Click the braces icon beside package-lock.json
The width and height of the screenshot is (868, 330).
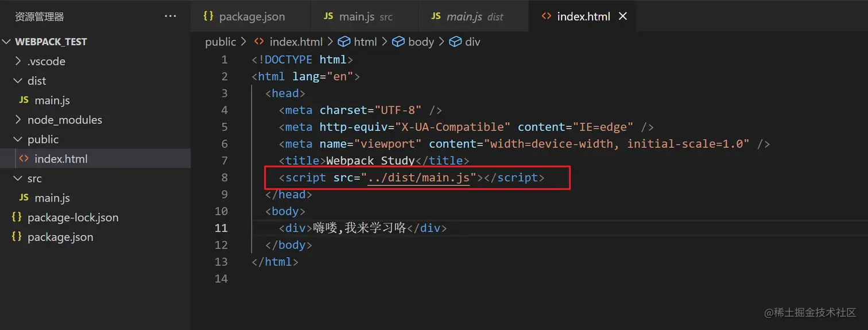17,217
